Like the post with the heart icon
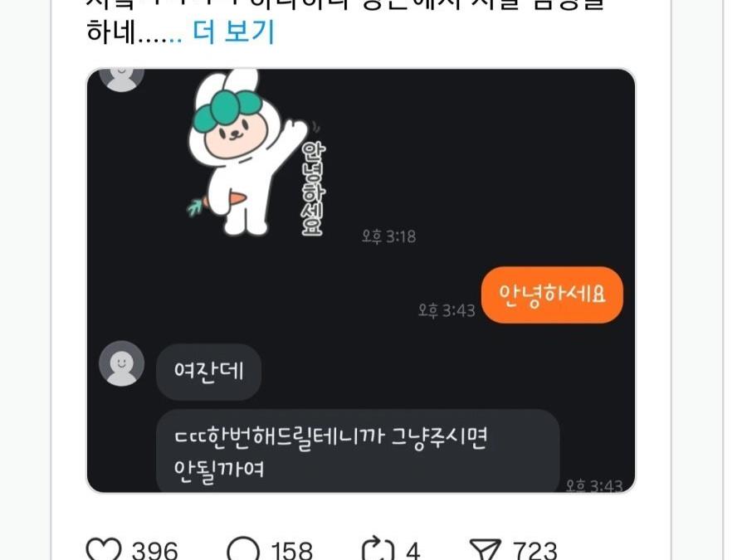The image size is (747, 560). point(104,550)
